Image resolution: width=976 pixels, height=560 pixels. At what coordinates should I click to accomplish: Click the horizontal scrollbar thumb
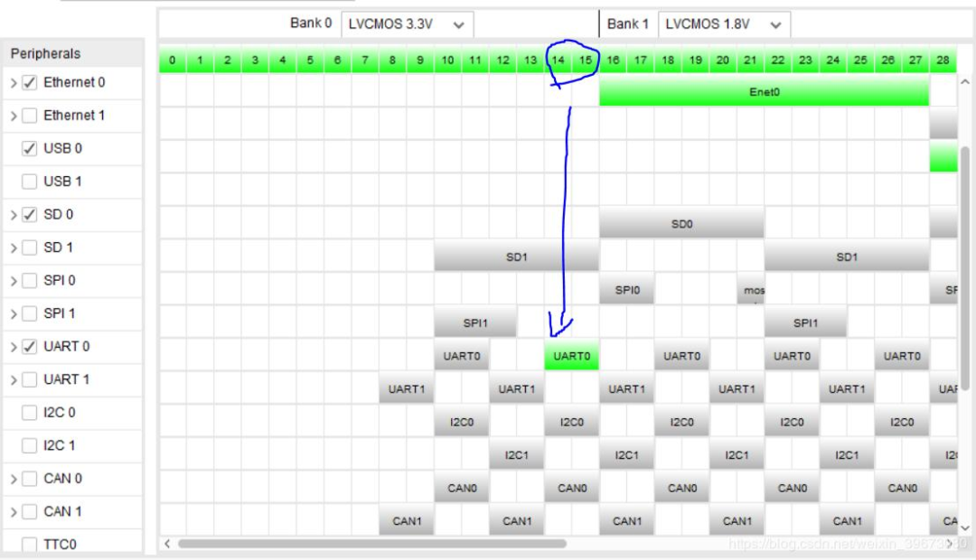pos(371,544)
